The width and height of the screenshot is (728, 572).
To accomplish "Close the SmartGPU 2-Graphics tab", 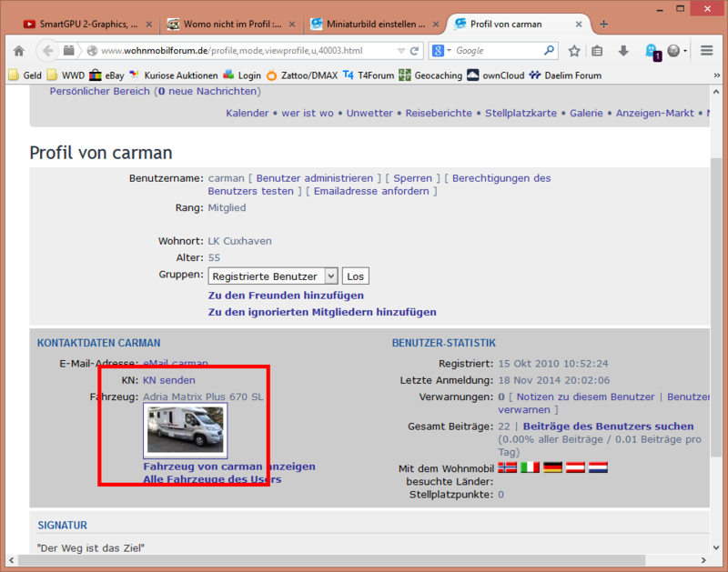I will pyautogui.click(x=149, y=25).
